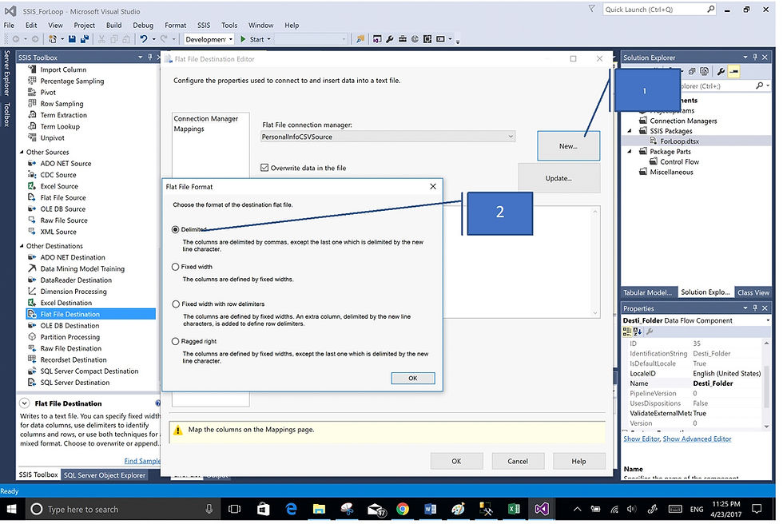
Task: Select Control Flow under Package Parts
Action: [679, 161]
